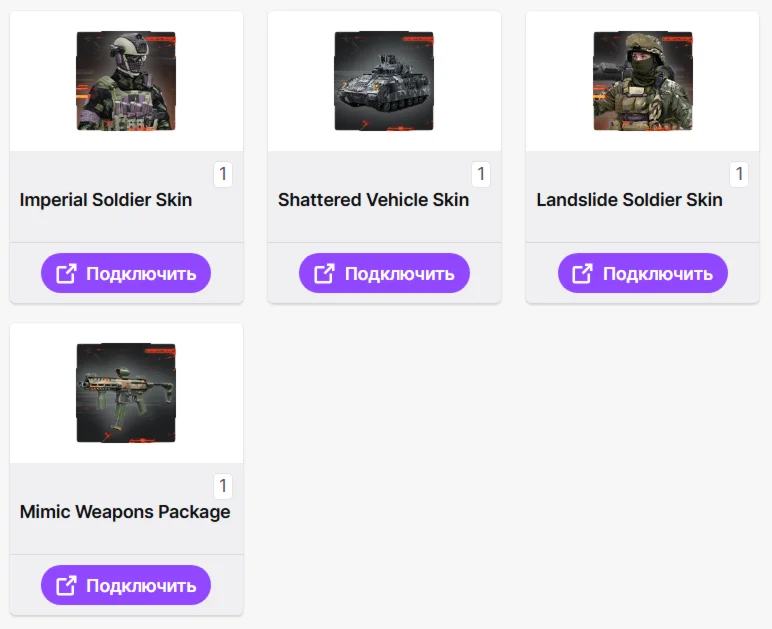View the Landslide Soldier Skin thumbnail
The width and height of the screenshot is (772, 629).
coord(642,81)
